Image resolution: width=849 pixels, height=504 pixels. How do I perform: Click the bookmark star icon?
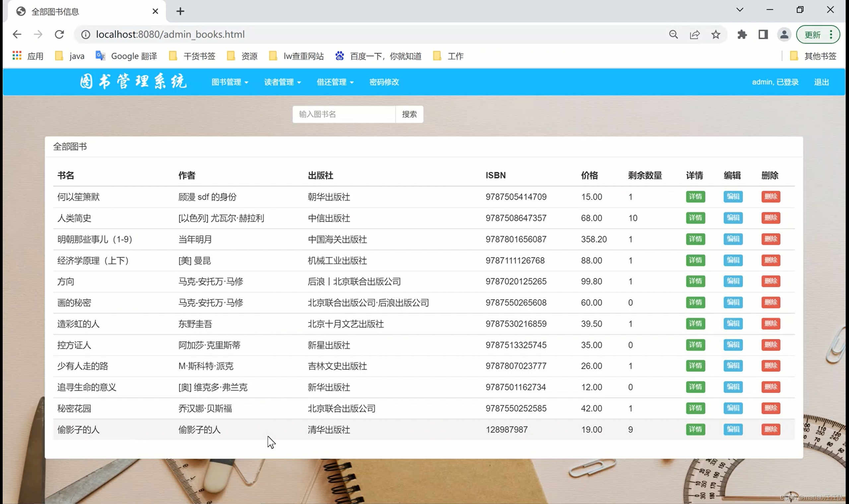pyautogui.click(x=716, y=34)
